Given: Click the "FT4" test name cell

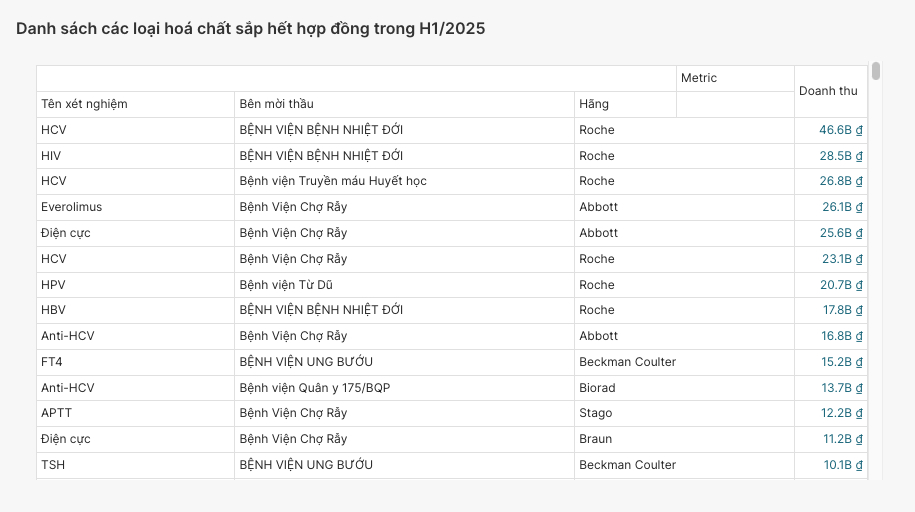Looking at the screenshot, I should [x=52, y=362].
